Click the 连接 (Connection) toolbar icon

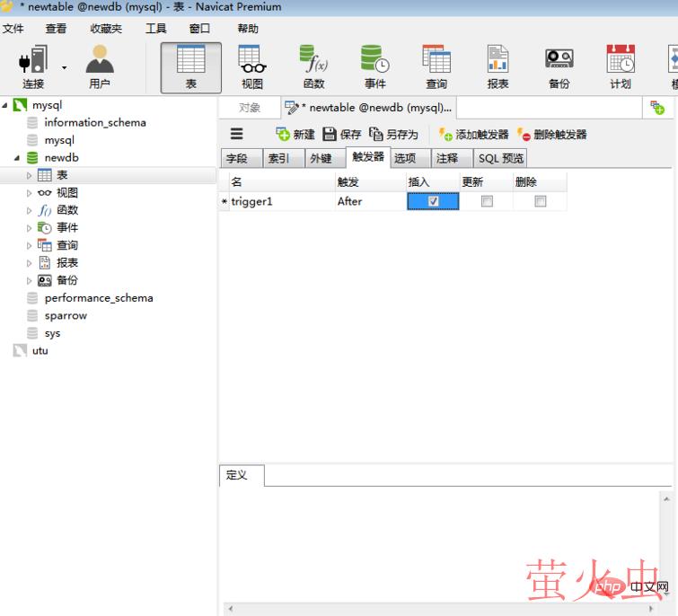click(x=32, y=67)
